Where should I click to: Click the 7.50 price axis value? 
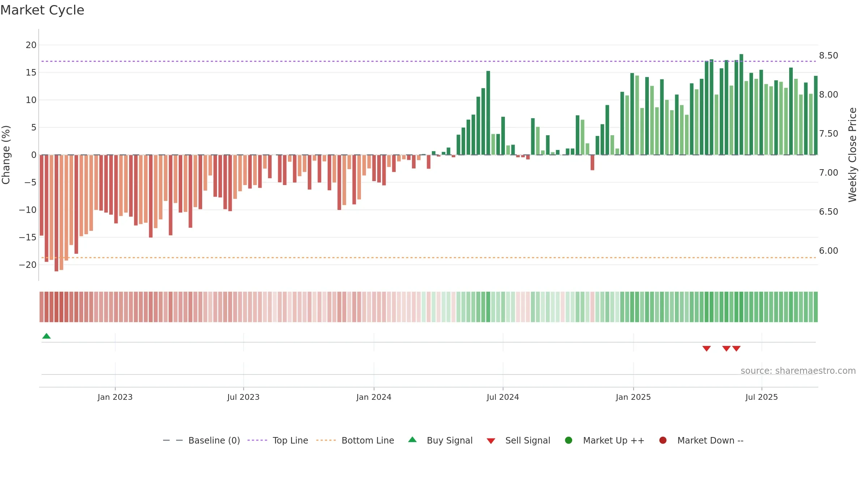point(829,133)
